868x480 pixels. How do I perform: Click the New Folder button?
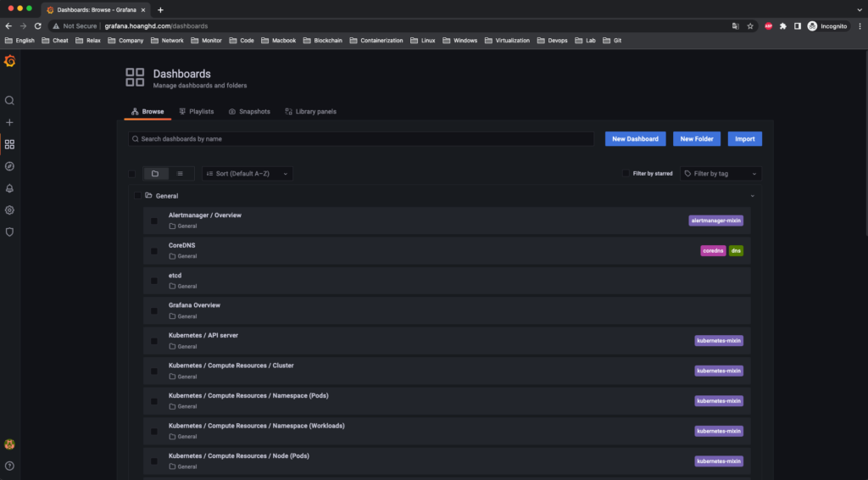pyautogui.click(x=697, y=139)
